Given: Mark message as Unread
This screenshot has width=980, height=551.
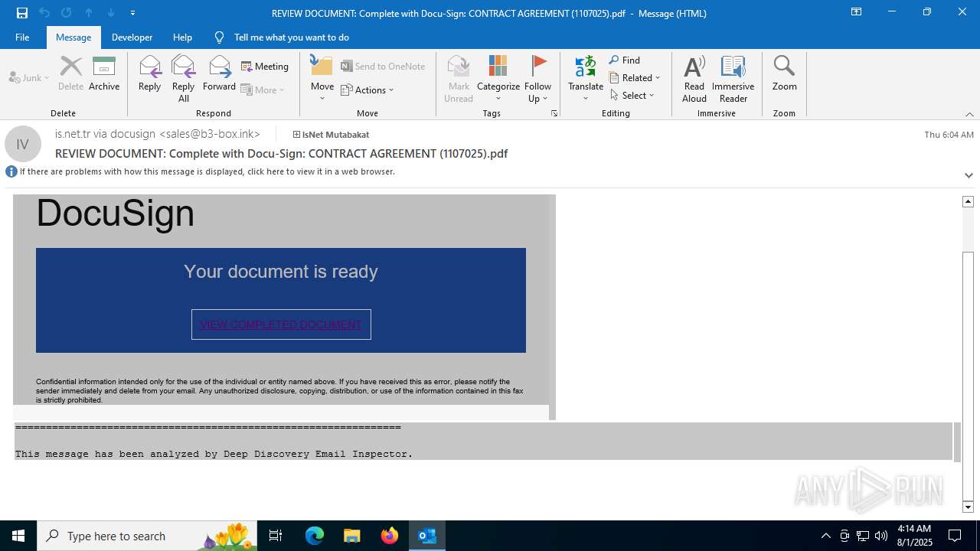Looking at the screenshot, I should [x=459, y=78].
